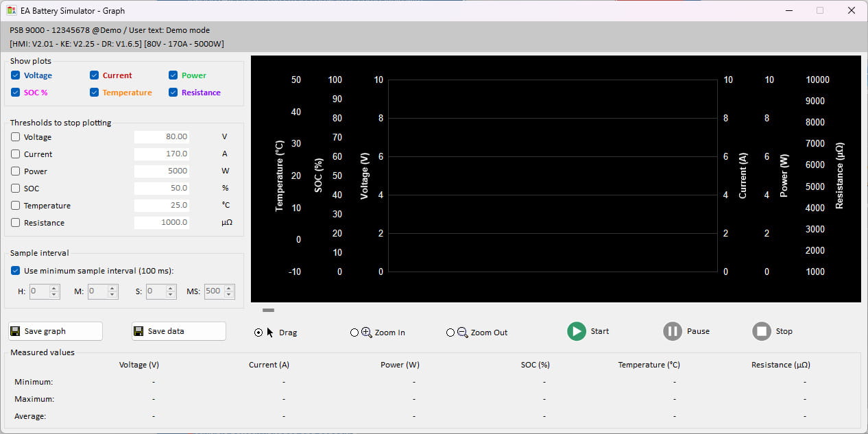The width and height of the screenshot is (868, 434).
Task: Hide the Temperature plot
Action: click(95, 93)
